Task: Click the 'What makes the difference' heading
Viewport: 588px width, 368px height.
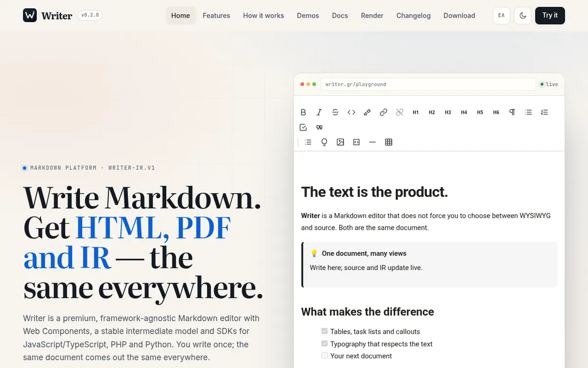Action: click(x=367, y=312)
